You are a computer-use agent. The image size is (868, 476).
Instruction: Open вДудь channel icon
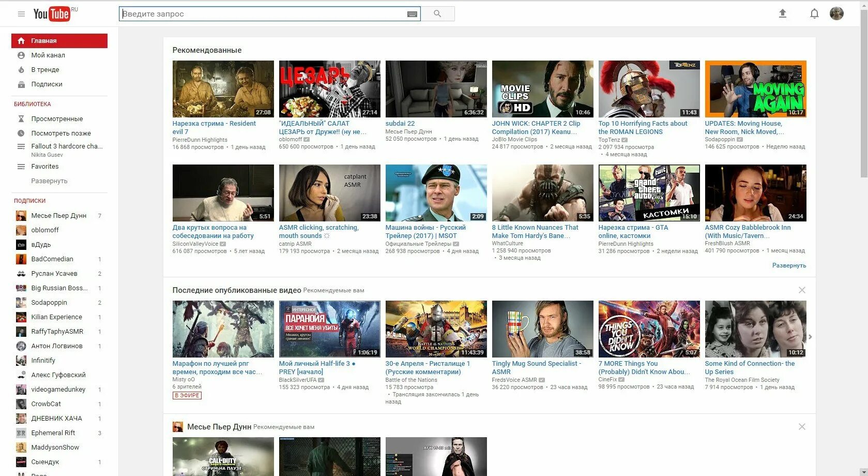[x=21, y=245]
